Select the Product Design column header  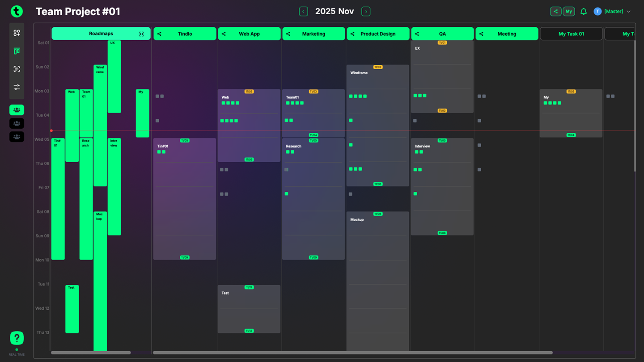point(378,34)
